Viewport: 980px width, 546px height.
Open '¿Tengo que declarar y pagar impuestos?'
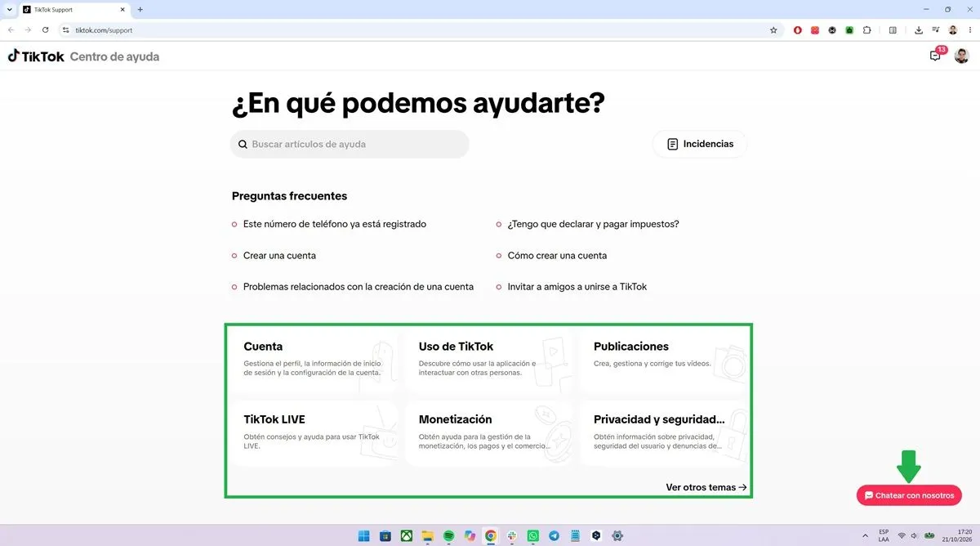[594, 224]
